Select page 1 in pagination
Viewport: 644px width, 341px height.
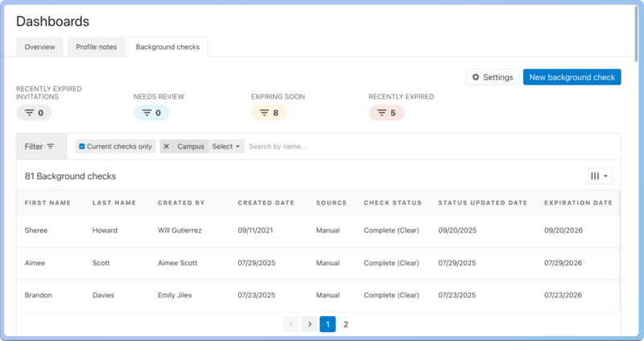click(328, 324)
